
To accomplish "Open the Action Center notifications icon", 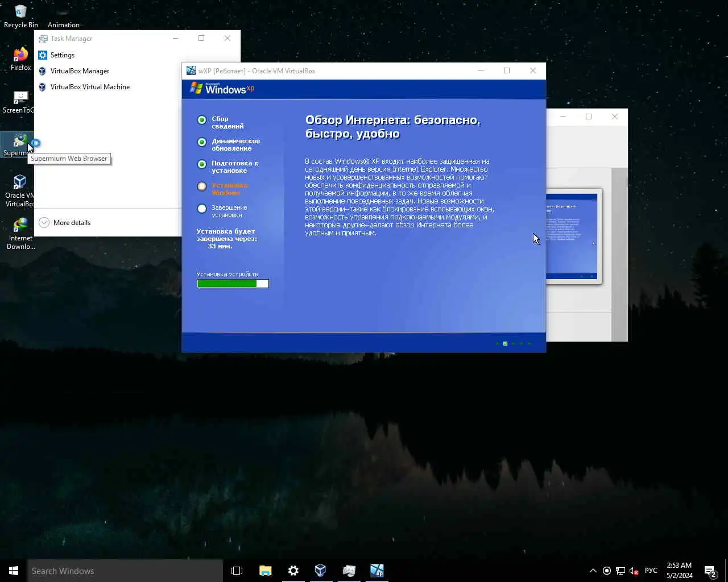I will (x=710, y=571).
